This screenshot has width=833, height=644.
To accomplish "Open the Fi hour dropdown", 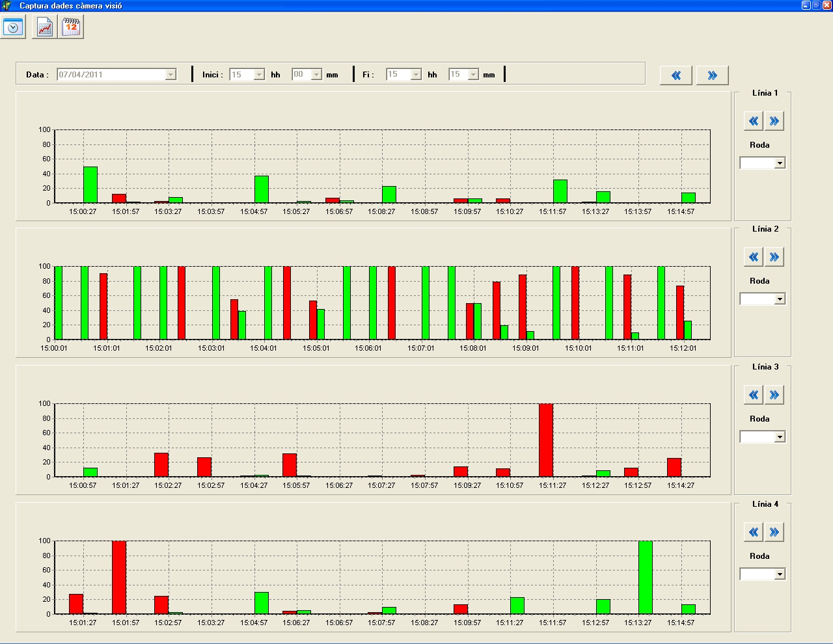I will [416, 75].
